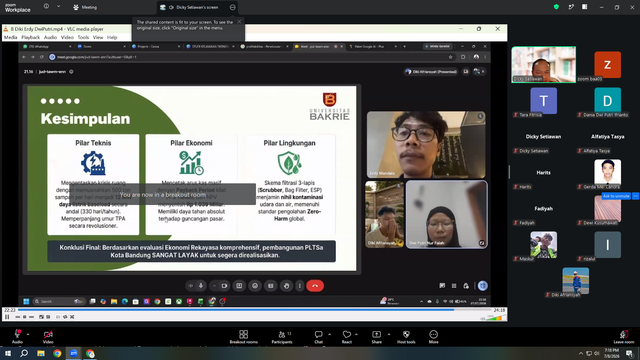
Task: Select Tara Fitrisia participant tile
Action: [x=543, y=101]
